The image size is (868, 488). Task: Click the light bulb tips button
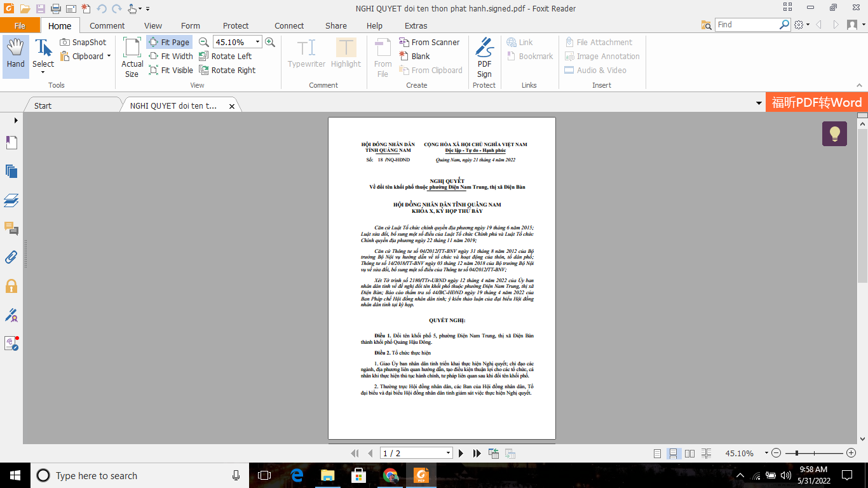834,133
